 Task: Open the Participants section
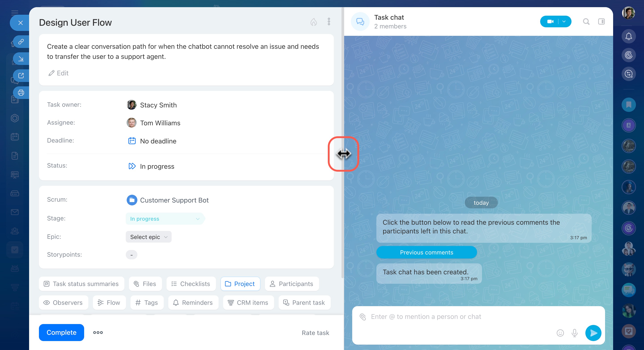pos(292,284)
